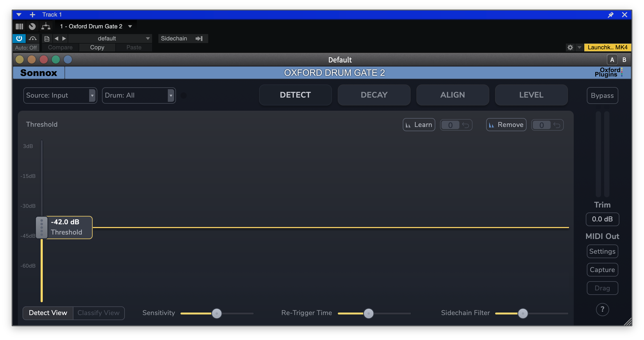Click the MIDI Out Capture button
Image resolution: width=644 pixels, height=340 pixels.
click(x=602, y=270)
